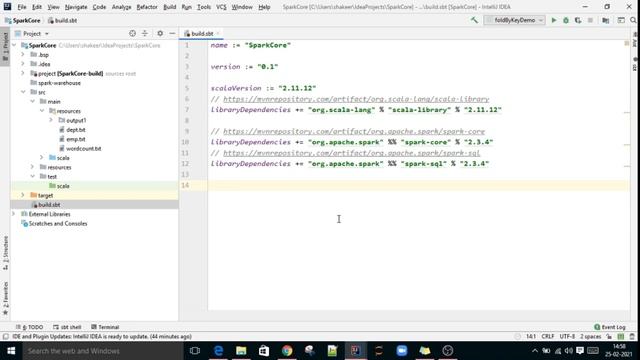Expand the .idea folder

[x=23, y=64]
